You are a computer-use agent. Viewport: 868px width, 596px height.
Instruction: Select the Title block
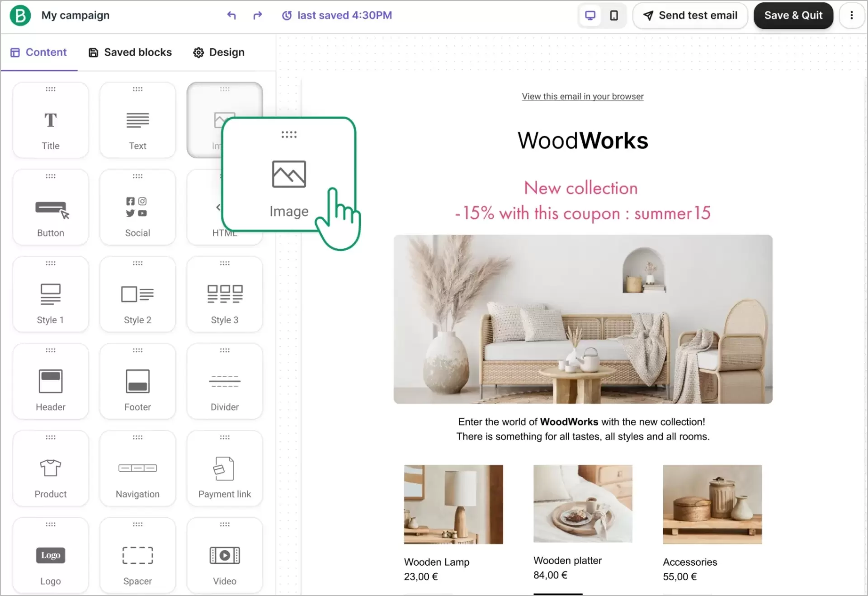coord(50,120)
